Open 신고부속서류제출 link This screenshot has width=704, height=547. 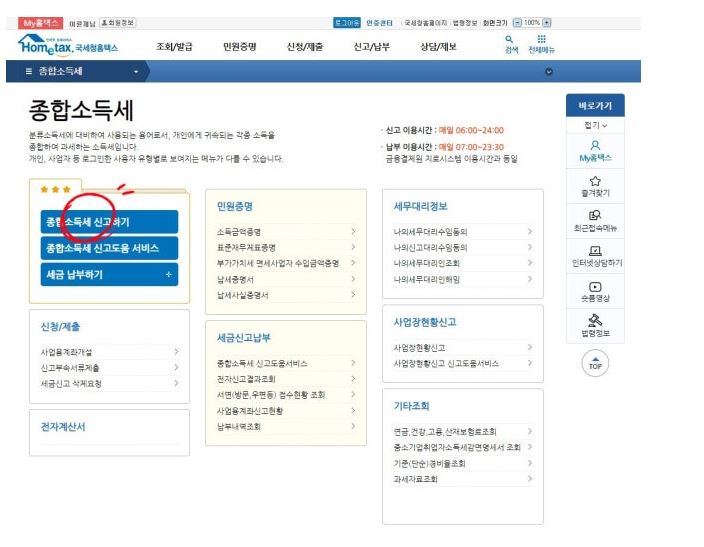pyautogui.click(x=70, y=368)
